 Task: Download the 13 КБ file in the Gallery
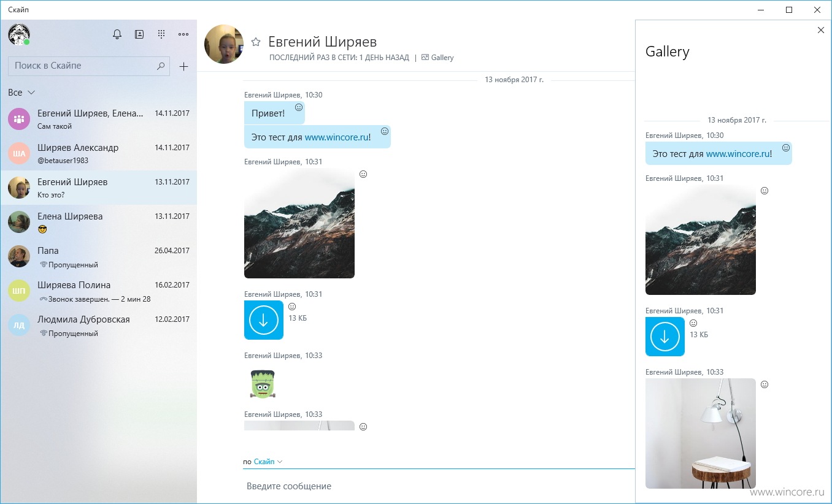click(665, 337)
